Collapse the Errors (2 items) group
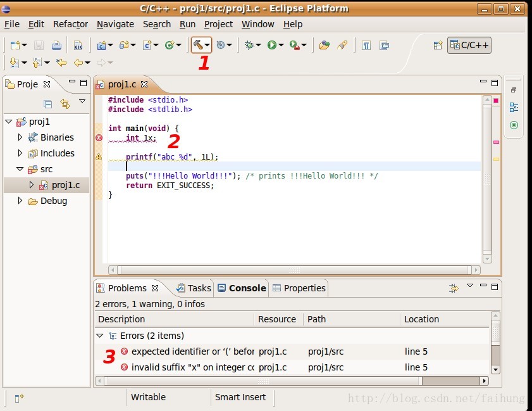This screenshot has height=411, width=532. click(x=99, y=336)
